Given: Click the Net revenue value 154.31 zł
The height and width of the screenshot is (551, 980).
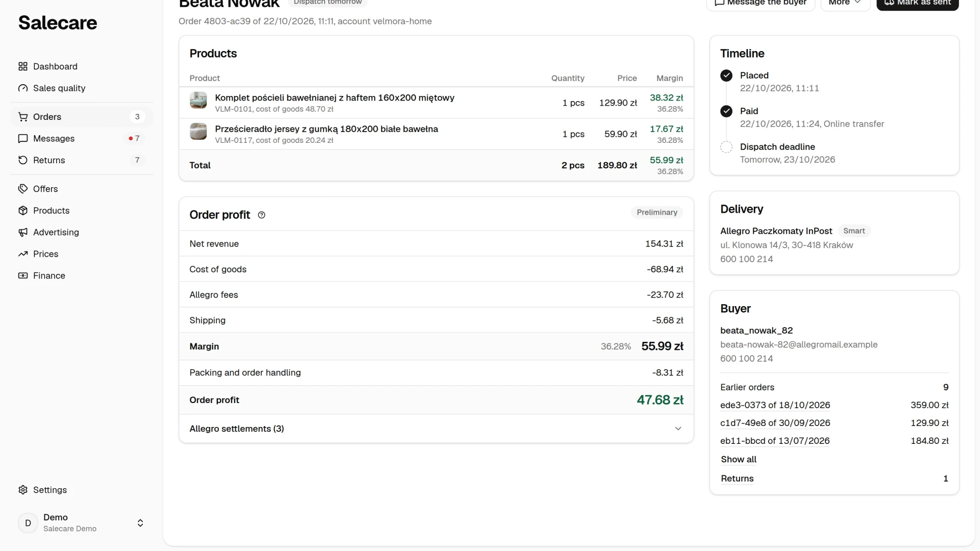Looking at the screenshot, I should click(x=664, y=244).
